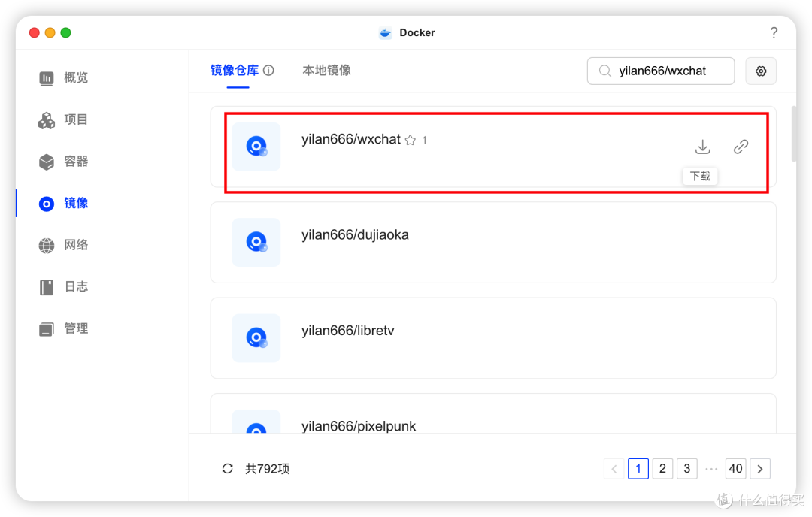The image size is (812, 517).
Task: Click the next-page chevron
Action: tap(760, 468)
